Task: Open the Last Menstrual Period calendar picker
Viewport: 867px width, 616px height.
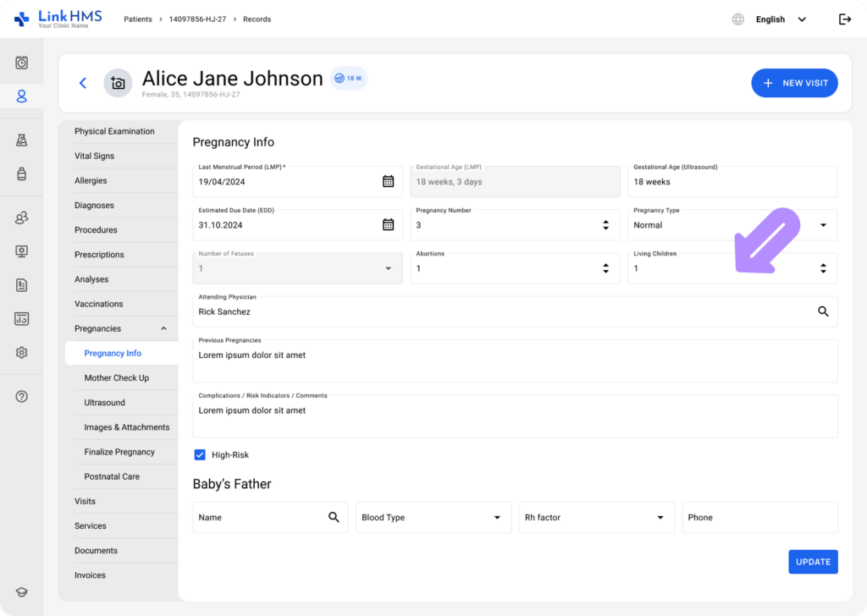Action: [x=388, y=181]
